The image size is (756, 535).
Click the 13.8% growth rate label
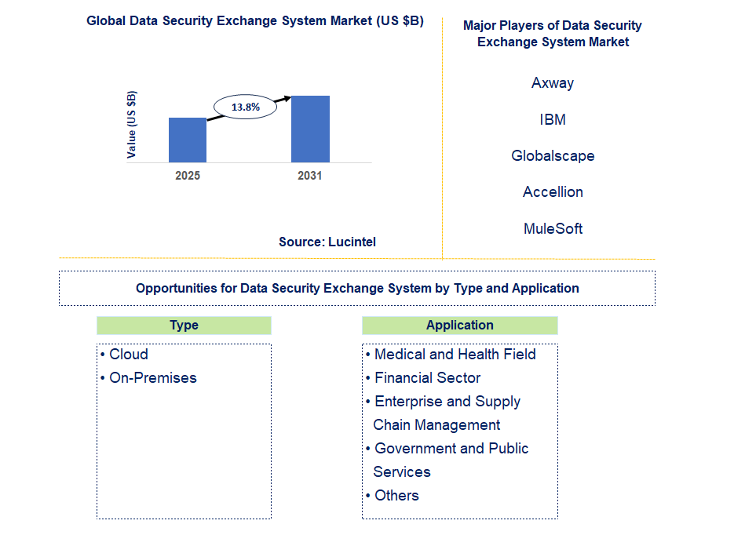(x=246, y=107)
